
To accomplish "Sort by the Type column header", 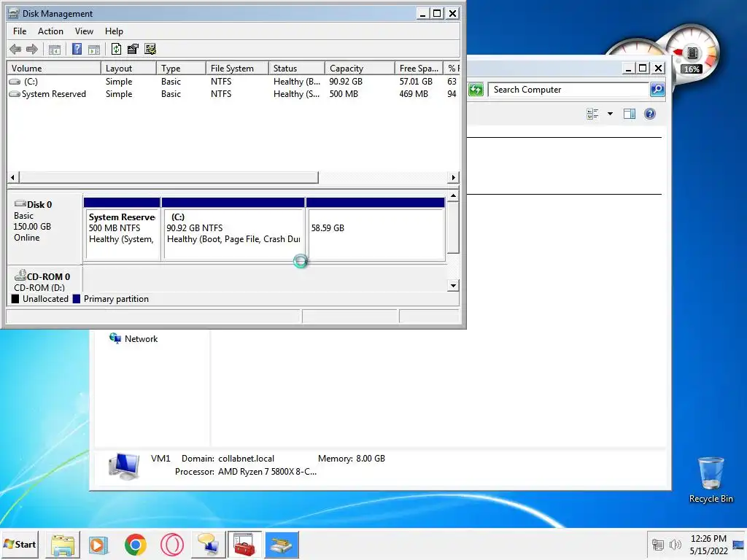I will pos(182,68).
